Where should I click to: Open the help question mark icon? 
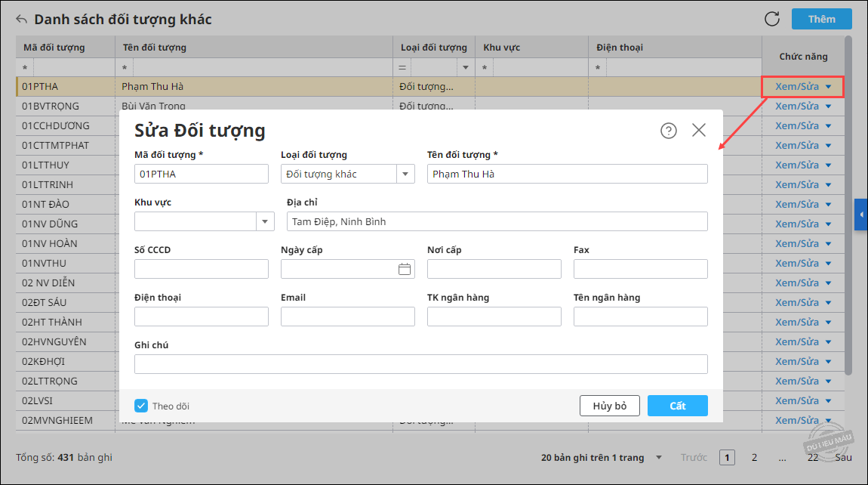coord(668,130)
